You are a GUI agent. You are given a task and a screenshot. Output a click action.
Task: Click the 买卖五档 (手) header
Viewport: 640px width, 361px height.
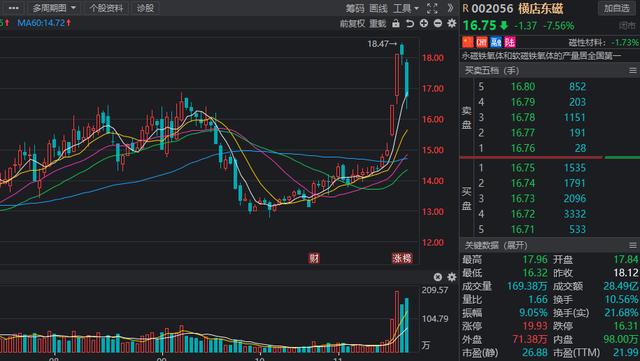coord(492,71)
